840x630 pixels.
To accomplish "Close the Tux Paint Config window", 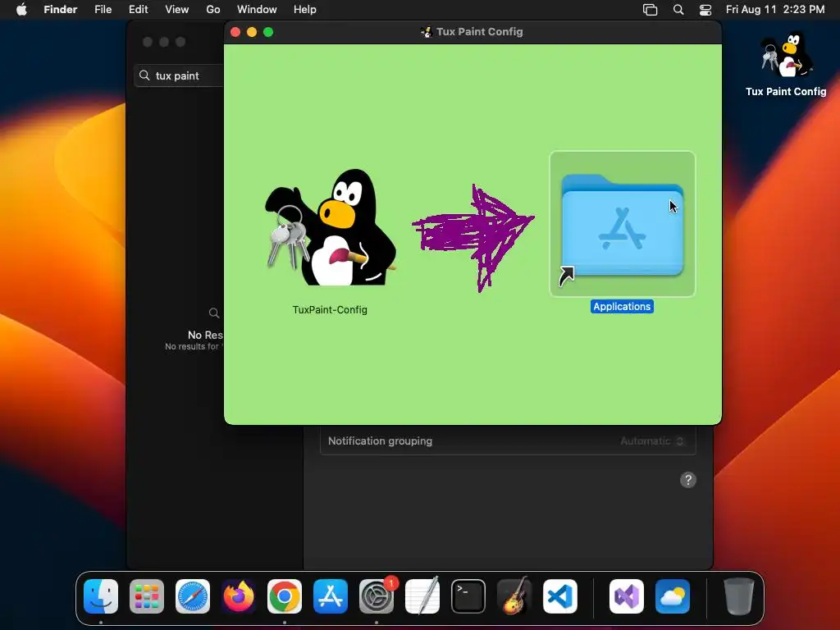I will 235,32.
